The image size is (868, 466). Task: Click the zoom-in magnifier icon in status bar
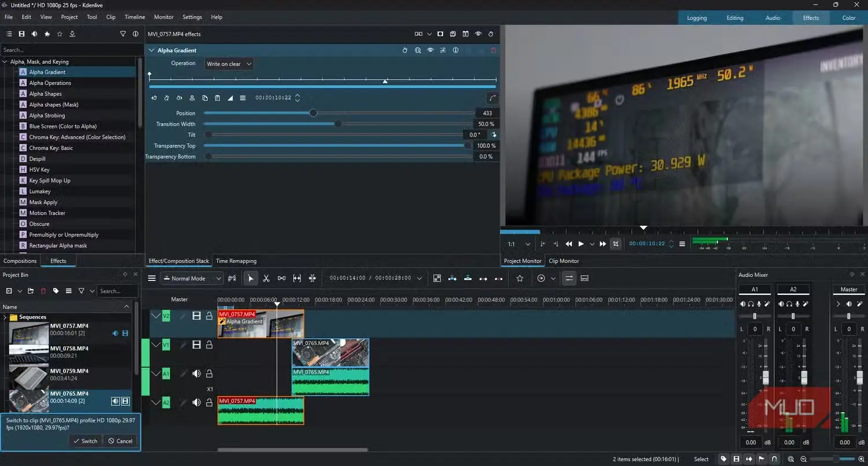[x=861, y=459]
